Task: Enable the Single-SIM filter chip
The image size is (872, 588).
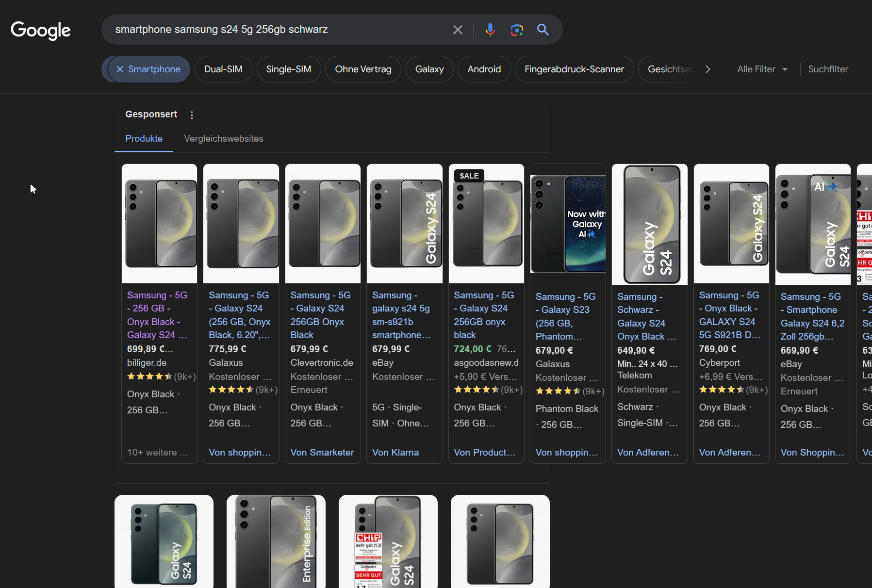Action: tap(289, 69)
